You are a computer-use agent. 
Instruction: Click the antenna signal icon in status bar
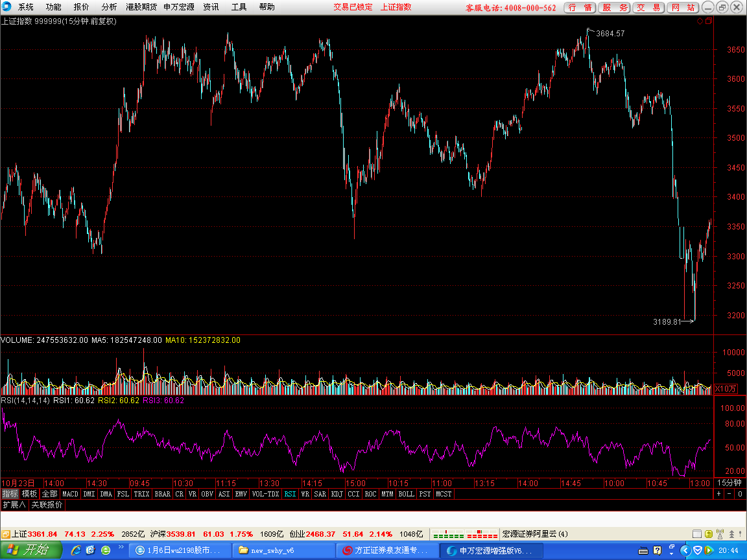pos(720,534)
